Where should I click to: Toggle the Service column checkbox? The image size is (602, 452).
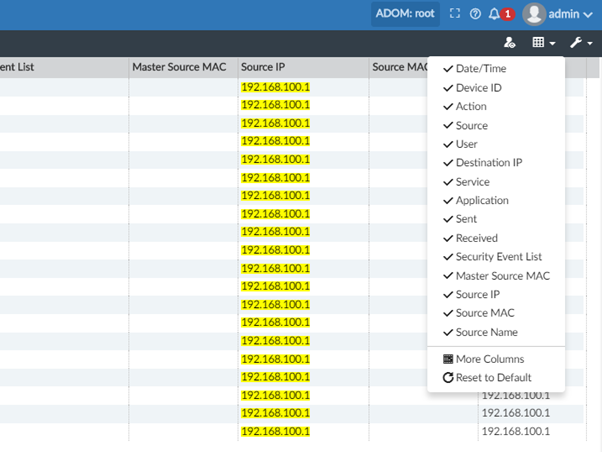click(472, 182)
